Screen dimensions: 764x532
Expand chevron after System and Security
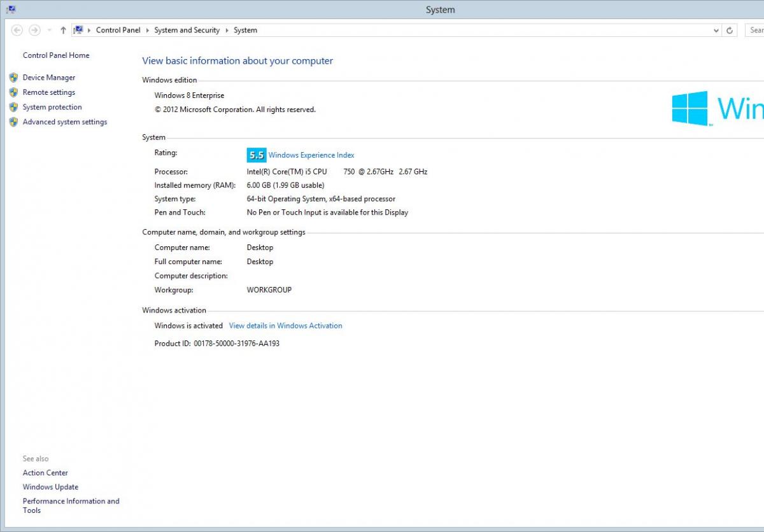[227, 30]
